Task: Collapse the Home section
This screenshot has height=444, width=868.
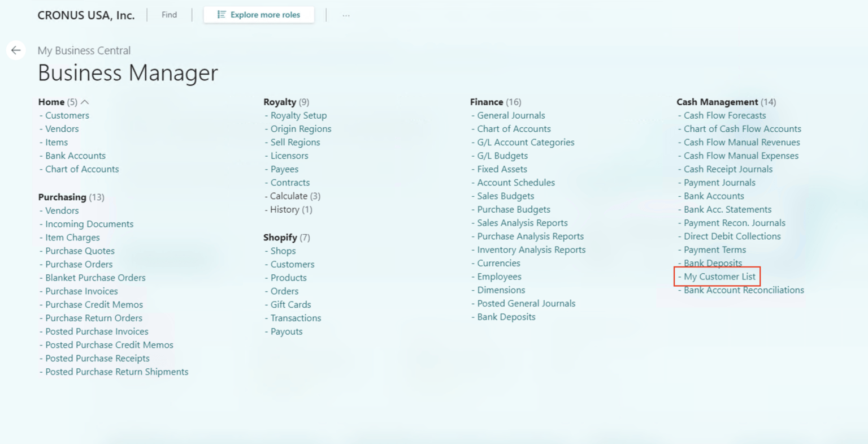Action: (85, 102)
